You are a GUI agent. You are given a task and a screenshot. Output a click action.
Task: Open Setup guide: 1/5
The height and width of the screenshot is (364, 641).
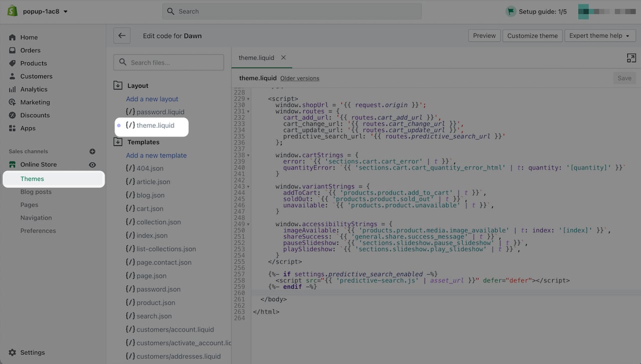[x=542, y=12]
